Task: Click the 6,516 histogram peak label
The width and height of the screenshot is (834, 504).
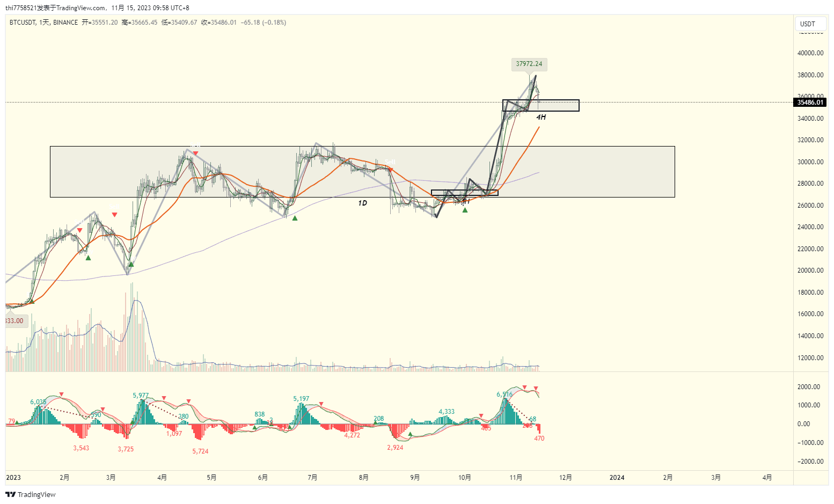Action: click(504, 395)
